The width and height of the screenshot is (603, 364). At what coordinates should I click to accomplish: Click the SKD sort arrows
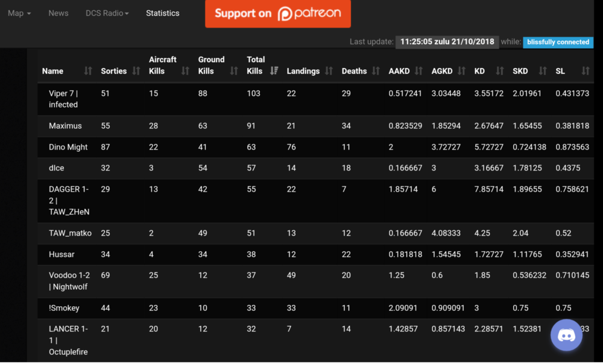(x=543, y=71)
